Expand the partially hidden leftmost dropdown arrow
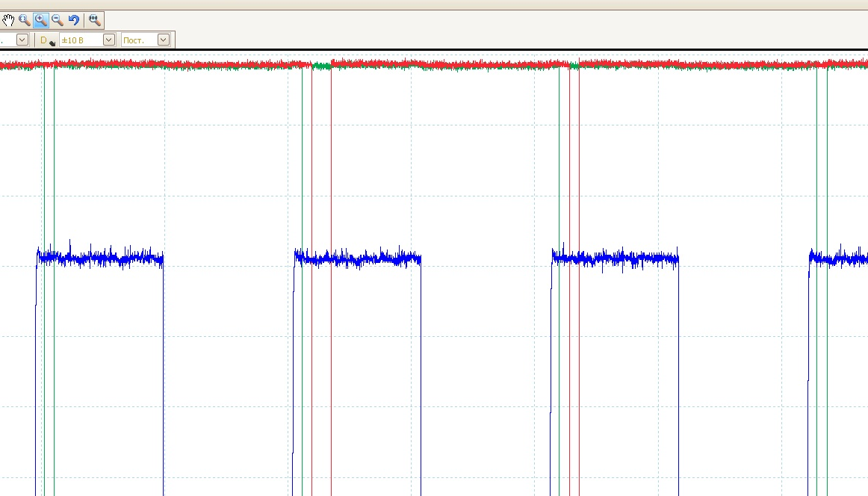 tap(22, 40)
